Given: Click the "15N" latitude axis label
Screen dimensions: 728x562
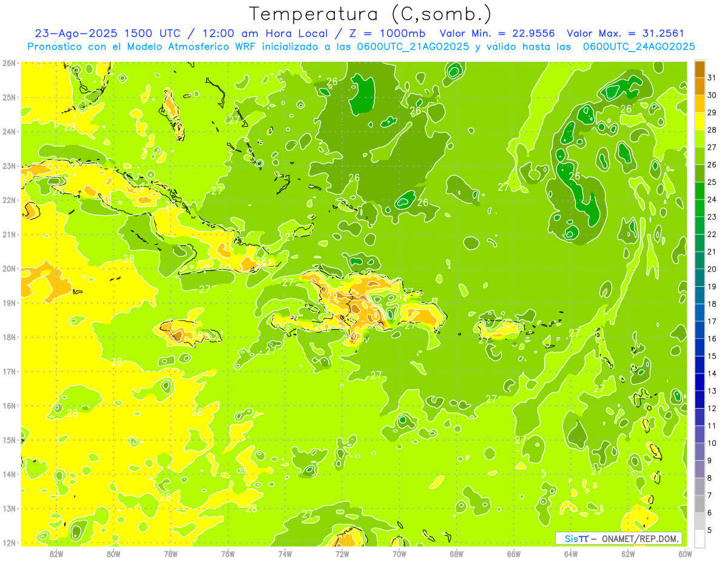Looking at the screenshot, I should point(8,440).
